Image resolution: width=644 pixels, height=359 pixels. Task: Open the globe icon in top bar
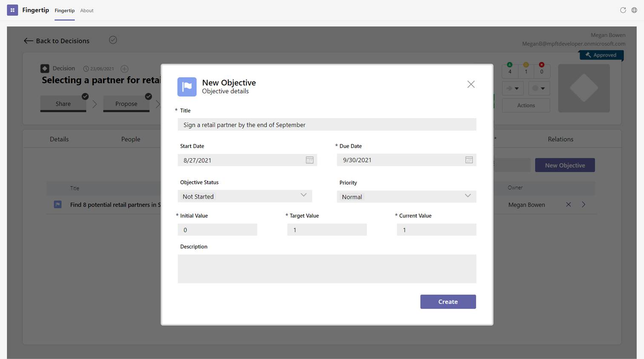tap(634, 10)
